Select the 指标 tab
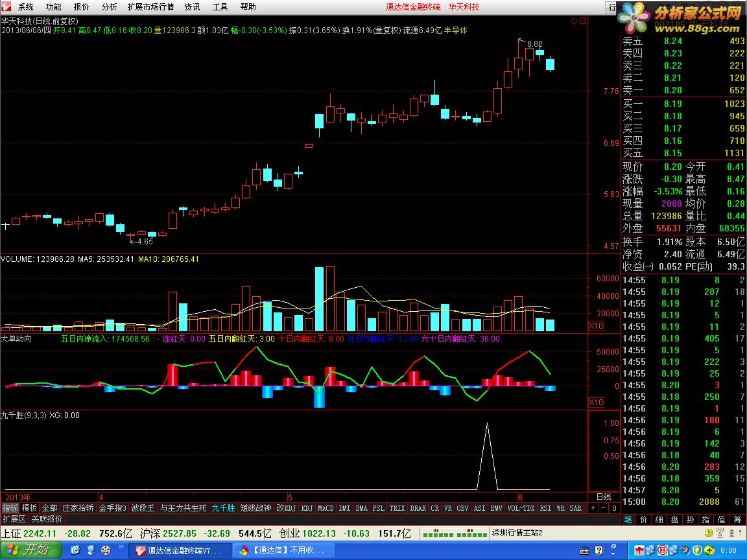This screenshot has width=747, height=560. click(x=10, y=508)
